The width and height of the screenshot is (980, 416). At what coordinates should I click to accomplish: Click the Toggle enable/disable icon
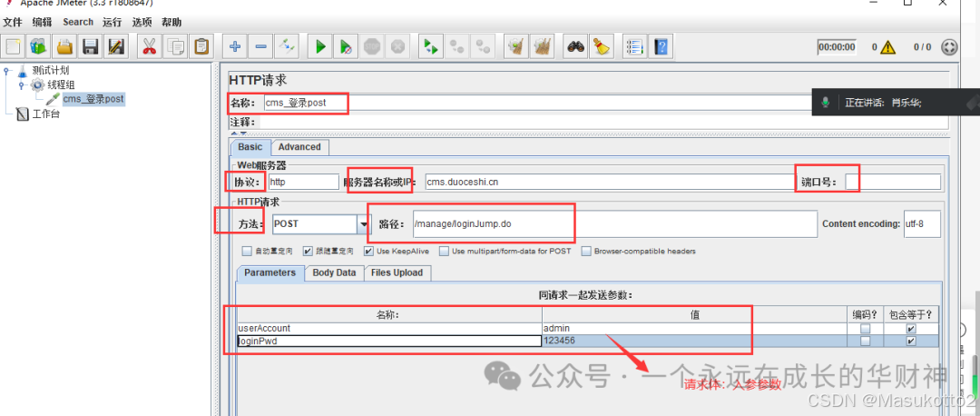[x=287, y=45]
